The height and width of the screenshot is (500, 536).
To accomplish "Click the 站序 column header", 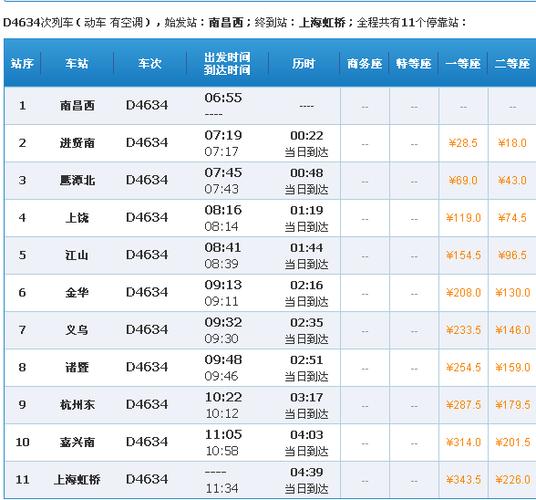I will click(x=22, y=64).
